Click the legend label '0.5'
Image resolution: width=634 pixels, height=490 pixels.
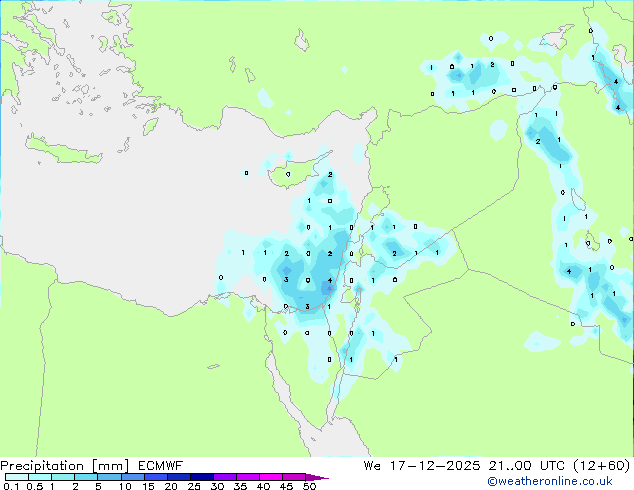click(x=35, y=486)
